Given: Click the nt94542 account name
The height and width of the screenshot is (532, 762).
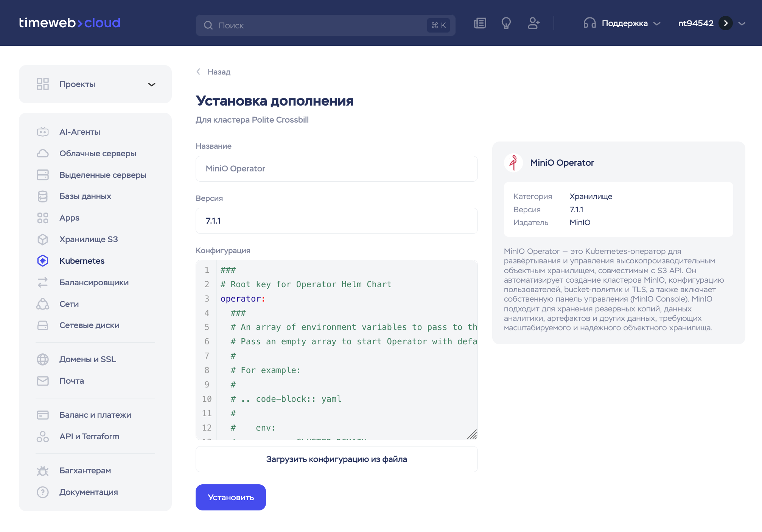Looking at the screenshot, I should click(x=695, y=23).
